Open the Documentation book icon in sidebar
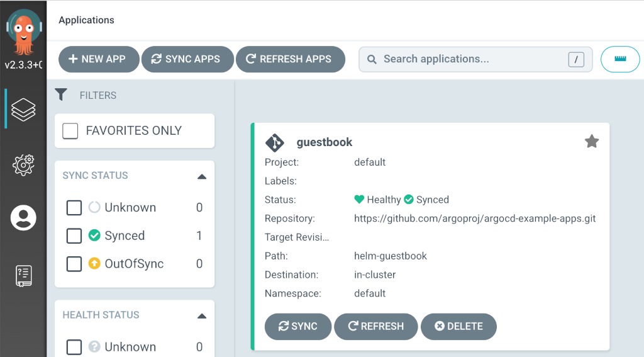 click(24, 276)
